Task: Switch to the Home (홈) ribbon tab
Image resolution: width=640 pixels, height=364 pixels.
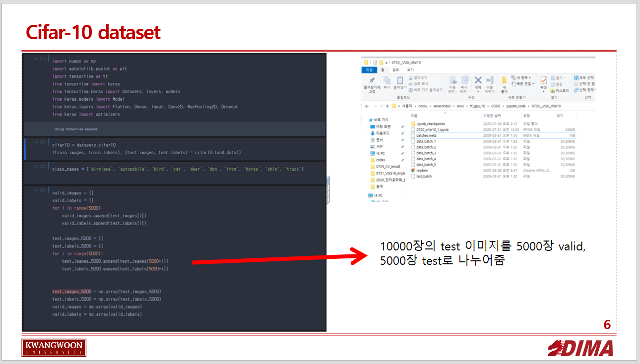Action: 383,70
